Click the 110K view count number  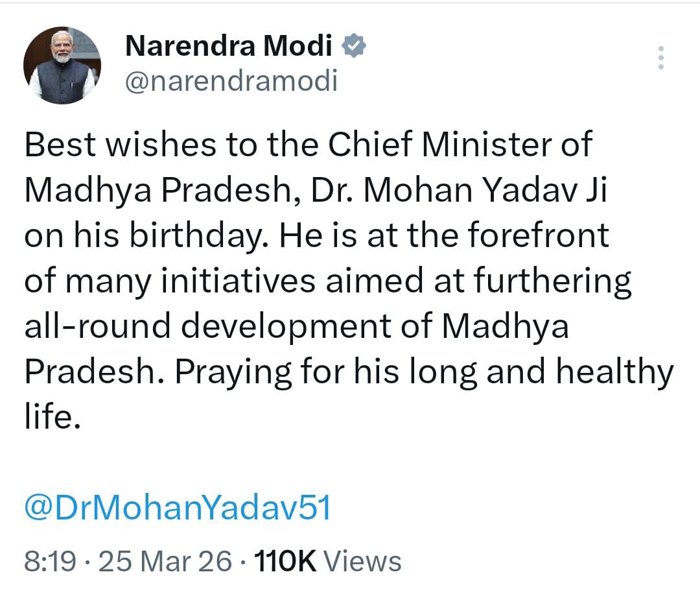pos(285,561)
